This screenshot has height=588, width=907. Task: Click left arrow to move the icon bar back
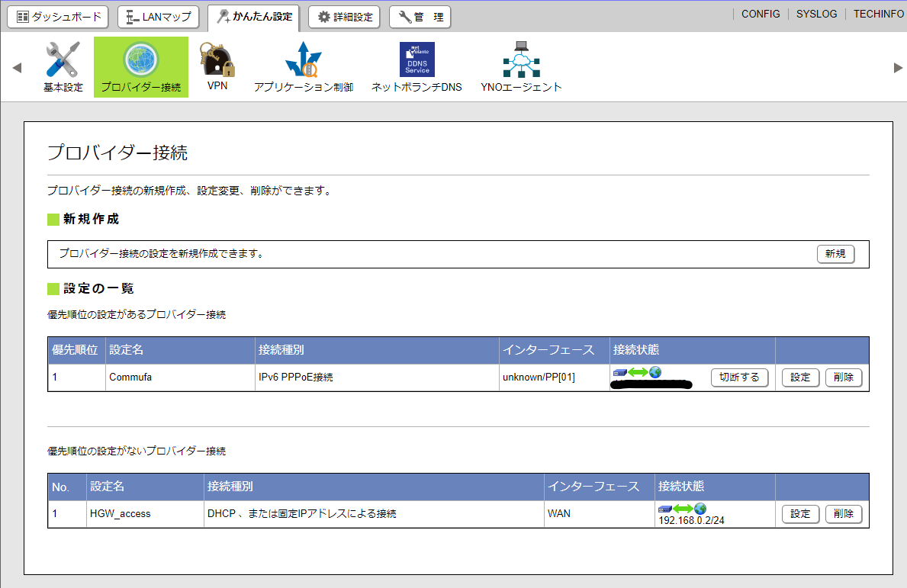pos(18,68)
